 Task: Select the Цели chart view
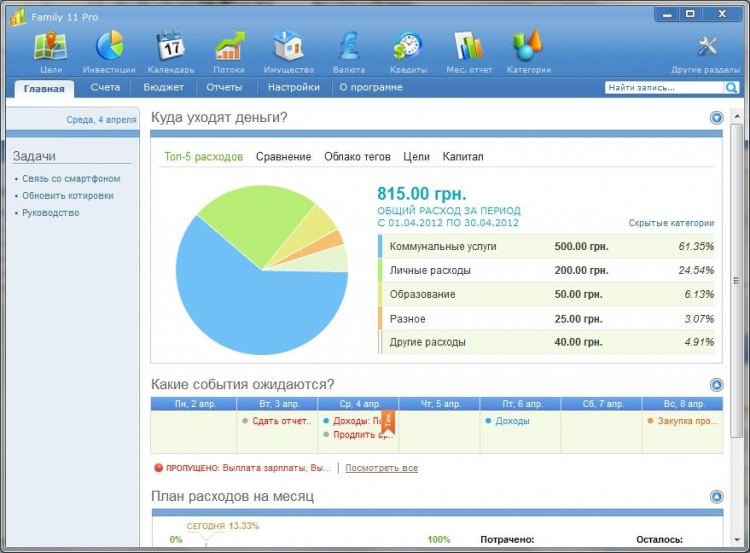[416, 157]
